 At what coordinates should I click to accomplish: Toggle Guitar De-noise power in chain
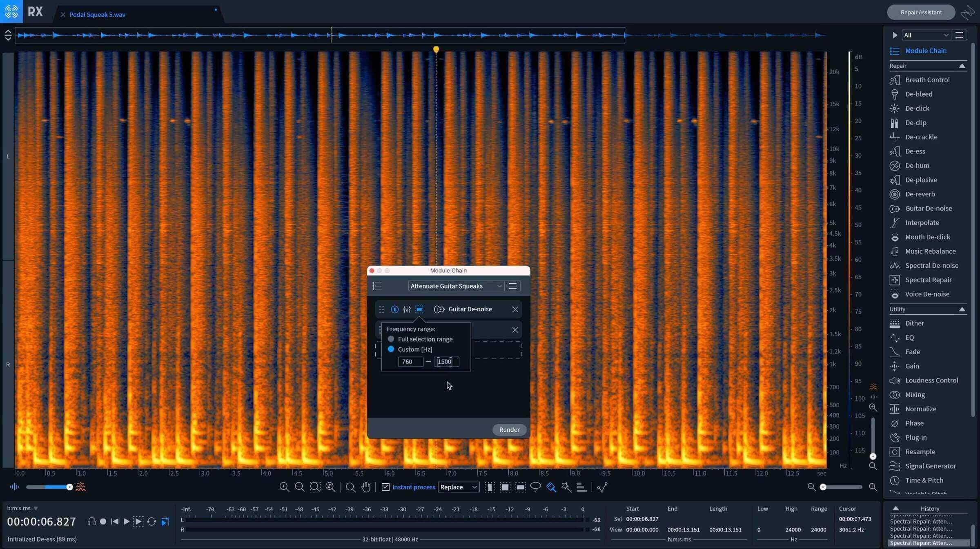pyautogui.click(x=394, y=309)
